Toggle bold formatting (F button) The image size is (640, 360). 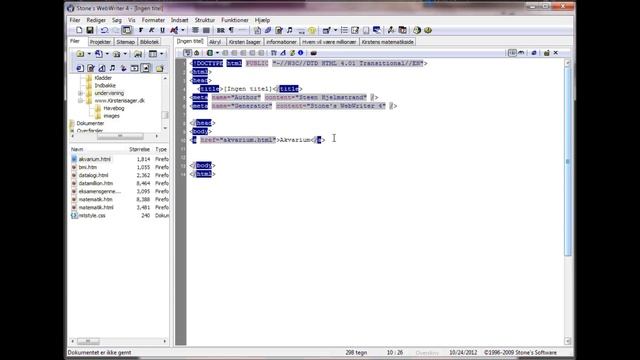[x=141, y=30]
